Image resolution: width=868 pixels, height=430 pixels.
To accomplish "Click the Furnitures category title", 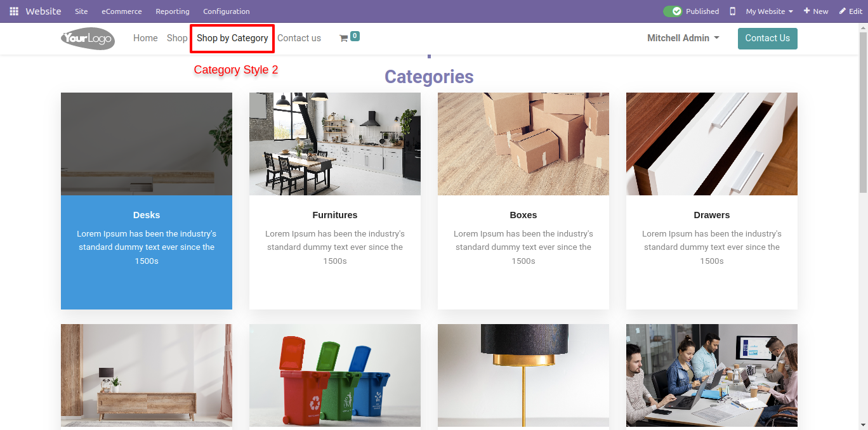I will point(335,215).
